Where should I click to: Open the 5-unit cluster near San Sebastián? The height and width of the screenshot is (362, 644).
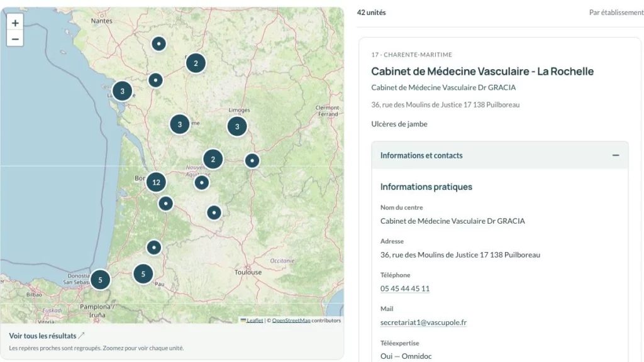click(100, 280)
